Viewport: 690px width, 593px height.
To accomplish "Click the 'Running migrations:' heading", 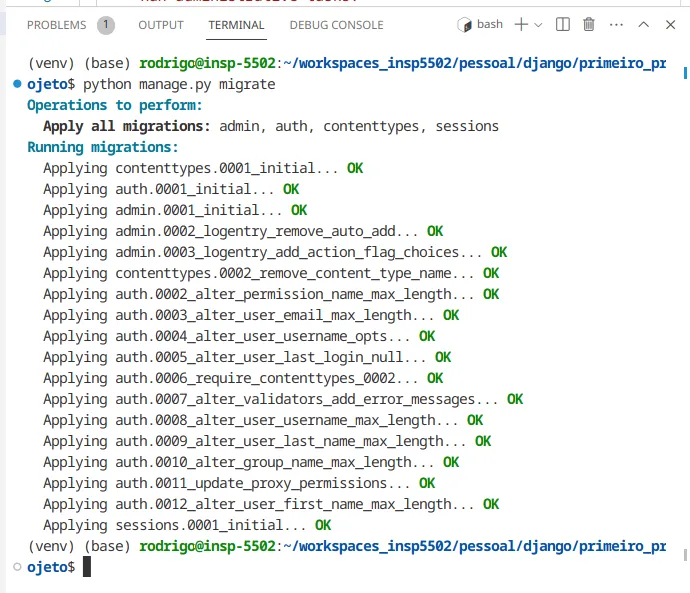I will [x=103, y=147].
